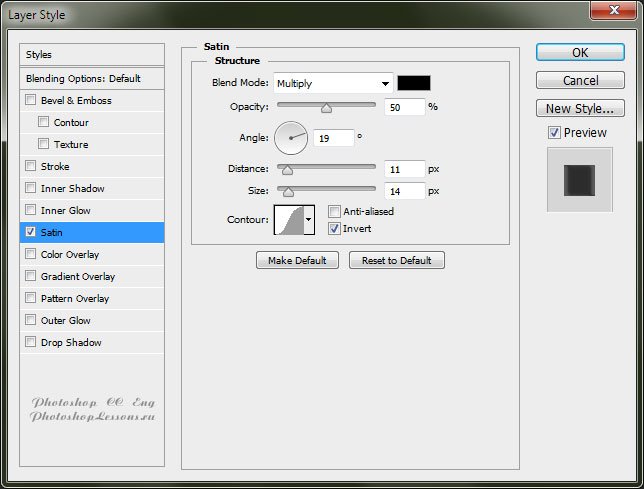The width and height of the screenshot is (644, 489).
Task: Click the Angle dial control
Action: pos(290,137)
